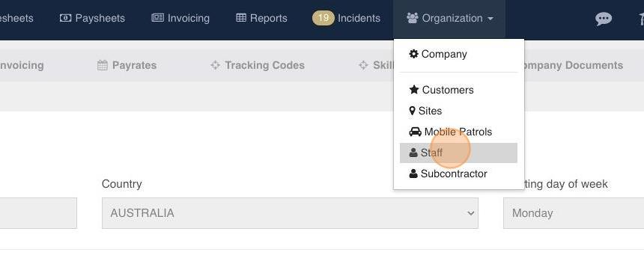Click the gear icon beside Company
The image size is (644, 273).
click(413, 54)
